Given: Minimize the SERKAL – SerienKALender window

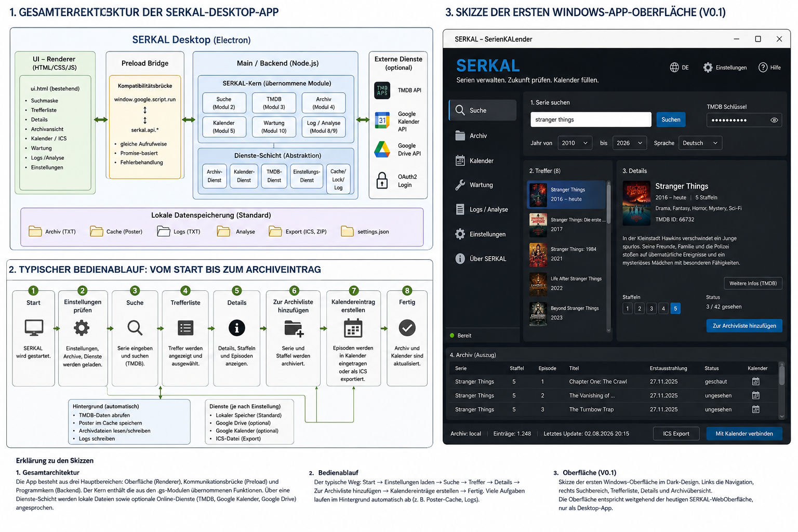Looking at the screenshot, I should (737, 39).
